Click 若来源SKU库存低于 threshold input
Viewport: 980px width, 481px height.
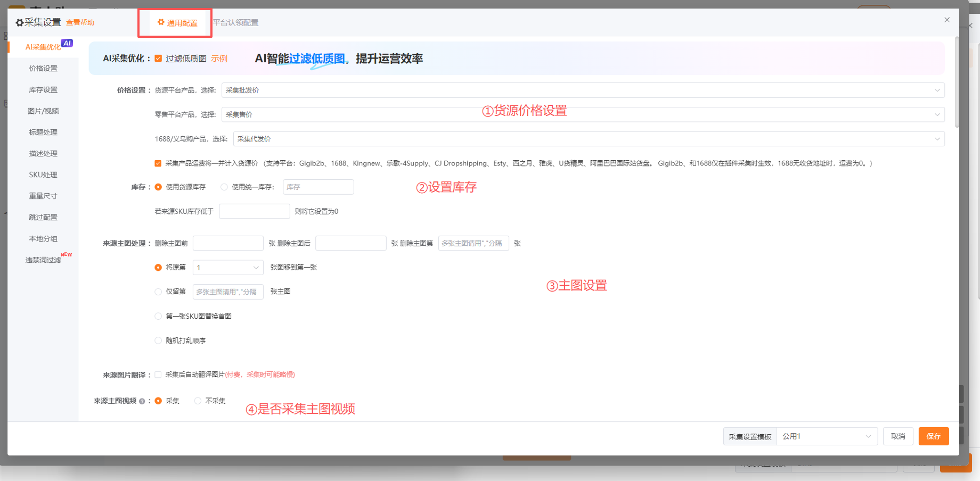pos(255,211)
